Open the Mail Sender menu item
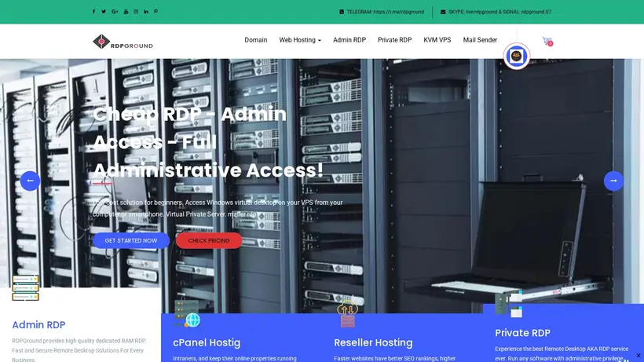This screenshot has width=644, height=362. (x=480, y=40)
